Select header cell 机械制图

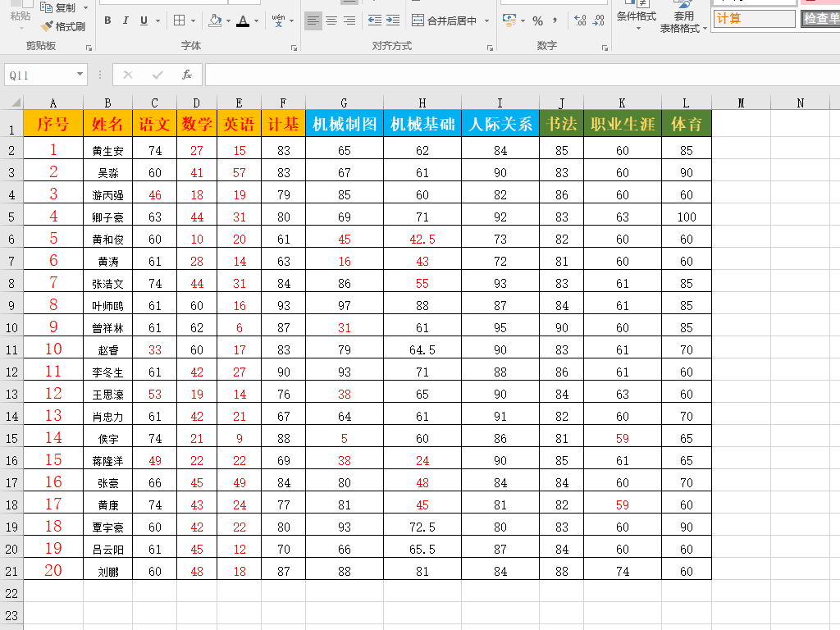(x=345, y=124)
